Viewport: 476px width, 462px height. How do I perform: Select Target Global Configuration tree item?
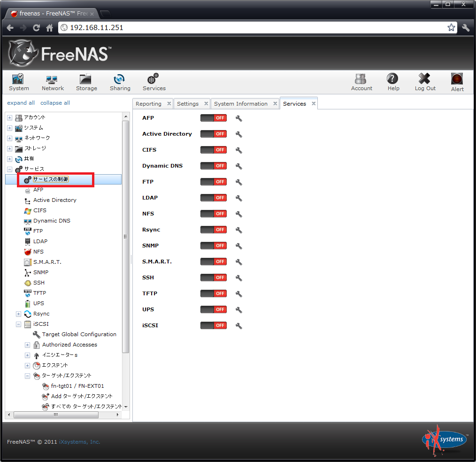79,334
